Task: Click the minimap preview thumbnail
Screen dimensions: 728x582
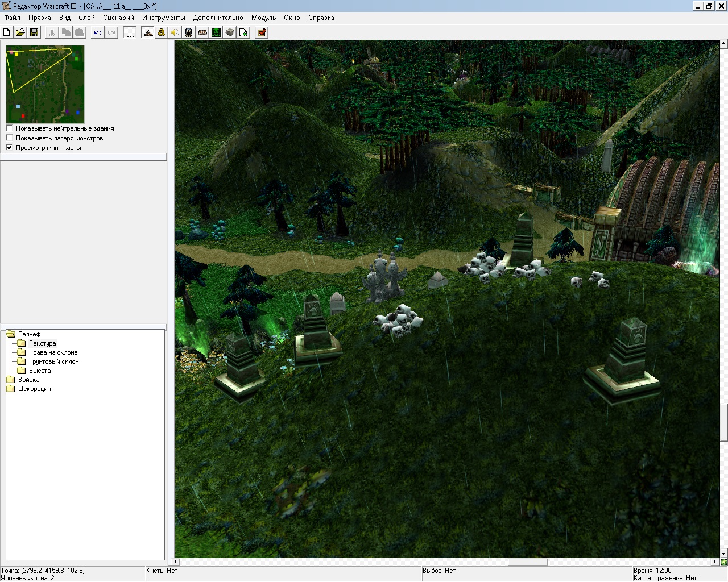Action: click(x=45, y=84)
